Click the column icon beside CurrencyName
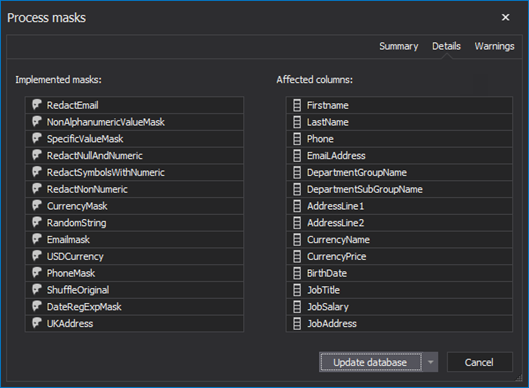The height and width of the screenshot is (388, 529). click(x=297, y=240)
